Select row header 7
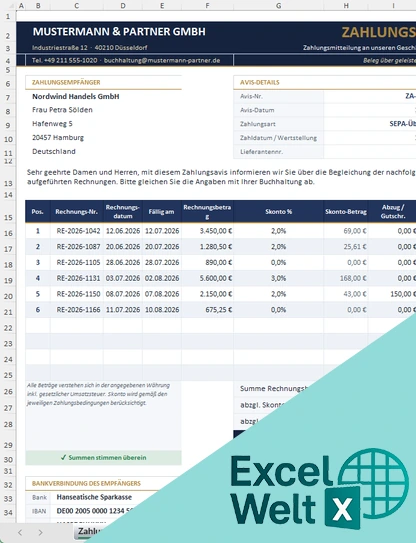The image size is (416, 543). (8, 97)
